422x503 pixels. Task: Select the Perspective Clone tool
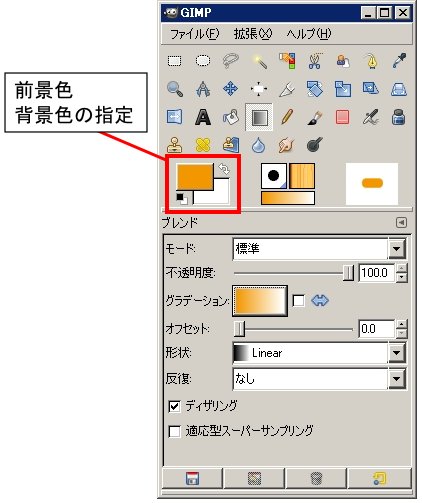click(x=231, y=145)
